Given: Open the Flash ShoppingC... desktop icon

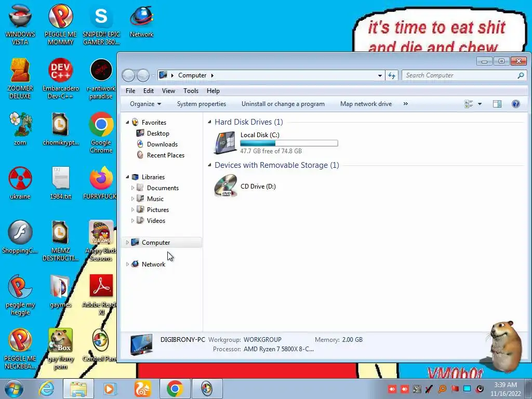Looking at the screenshot, I should [x=20, y=237].
